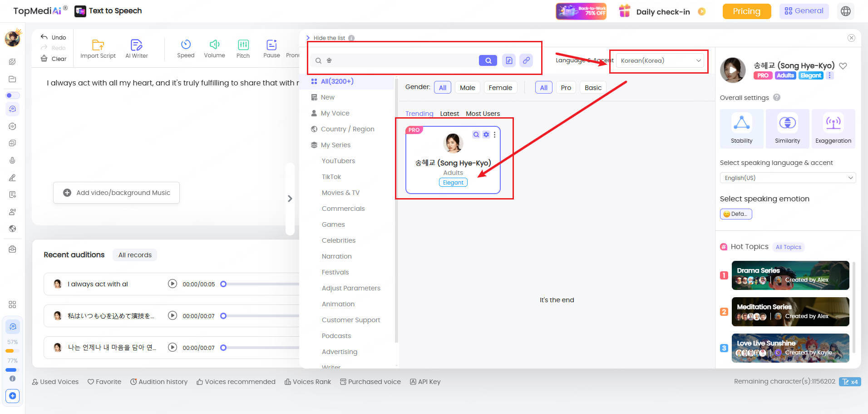868x414 pixels.
Task: Open the folder icon in left sidebar
Action: 12,79
